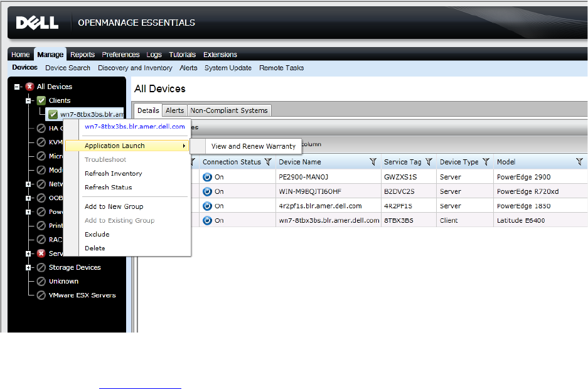Click the power icon in 4r2pf1s.blr.amer.dell.com row
Image resolution: width=588 pixels, height=389 pixels.
tap(207, 206)
